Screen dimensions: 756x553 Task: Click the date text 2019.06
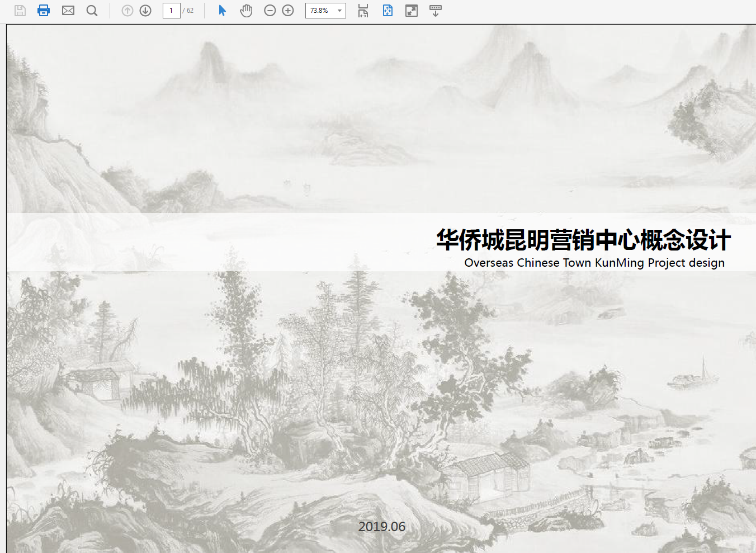click(x=382, y=527)
